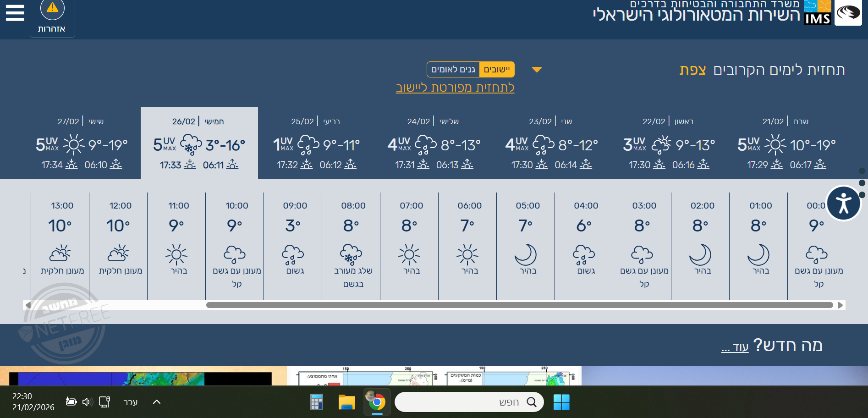Open Chrome from the taskbar
This screenshot has width=868, height=418.
[x=377, y=402]
